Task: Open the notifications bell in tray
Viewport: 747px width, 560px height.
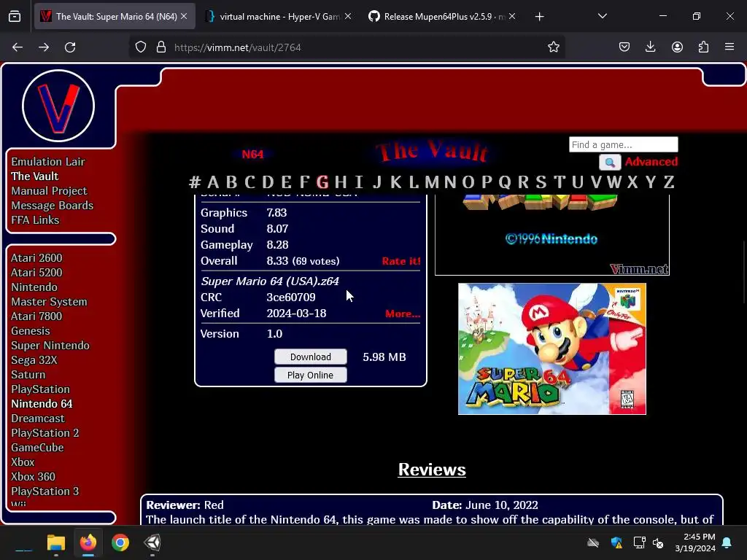Action: point(727,542)
